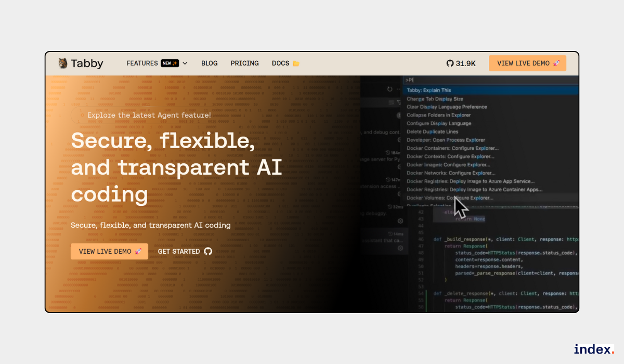This screenshot has width=624, height=364.
Task: Click the folder icon next to DOCS
Action: [x=294, y=63]
